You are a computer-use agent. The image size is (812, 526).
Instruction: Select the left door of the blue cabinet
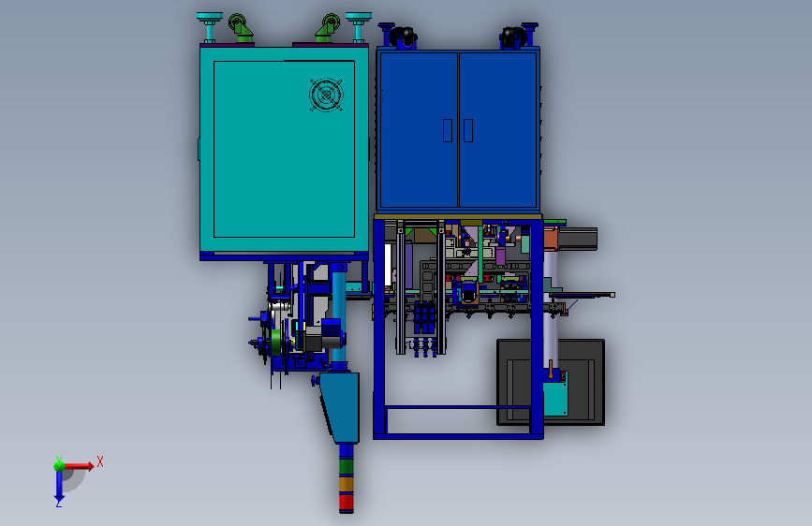[419, 130]
